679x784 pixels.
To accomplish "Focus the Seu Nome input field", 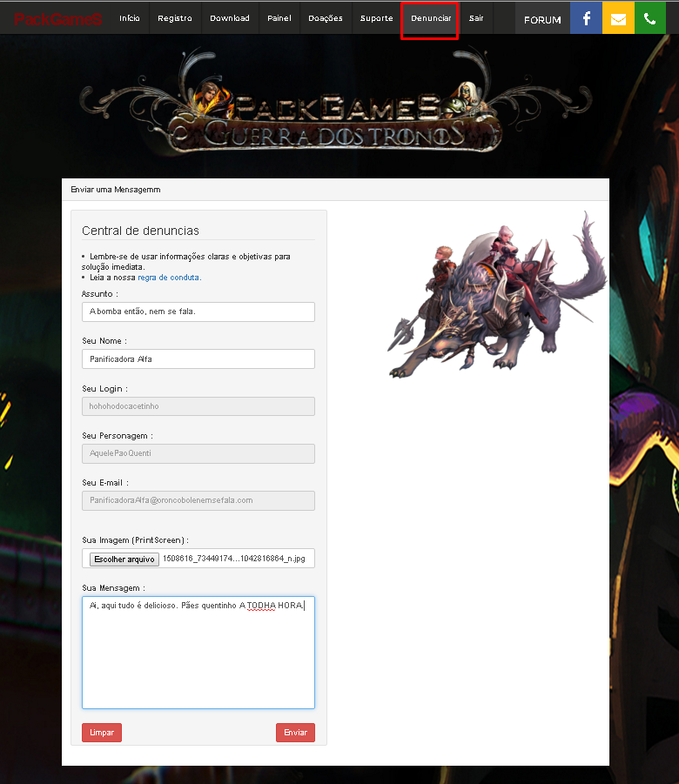I will click(198, 359).
